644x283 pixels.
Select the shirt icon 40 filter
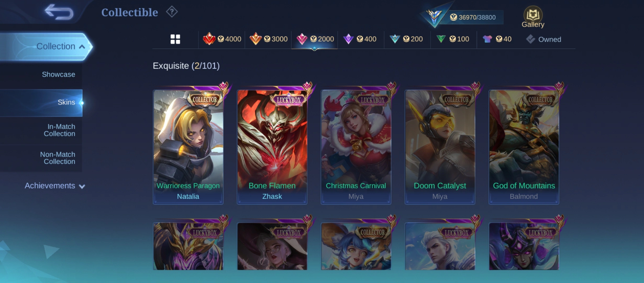tap(497, 39)
